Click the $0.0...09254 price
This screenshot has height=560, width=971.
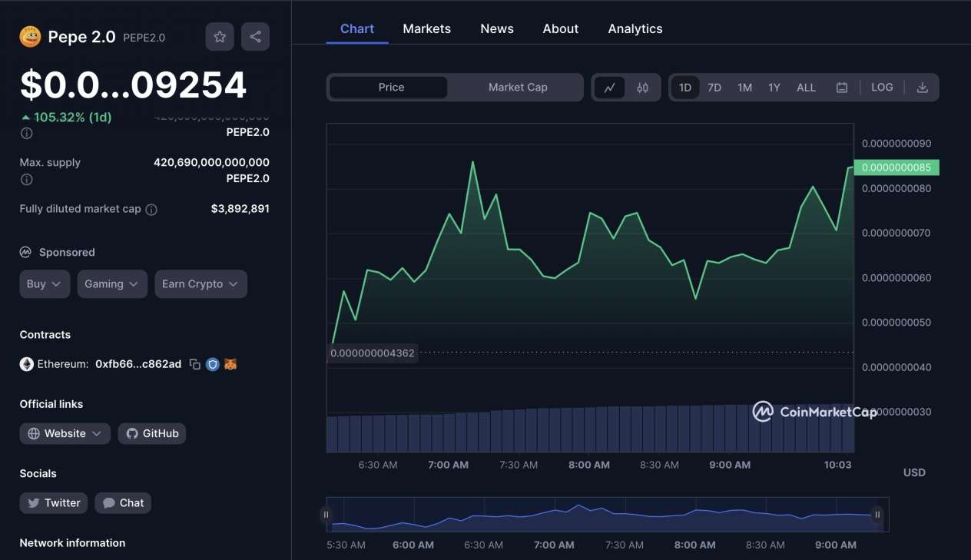(133, 85)
